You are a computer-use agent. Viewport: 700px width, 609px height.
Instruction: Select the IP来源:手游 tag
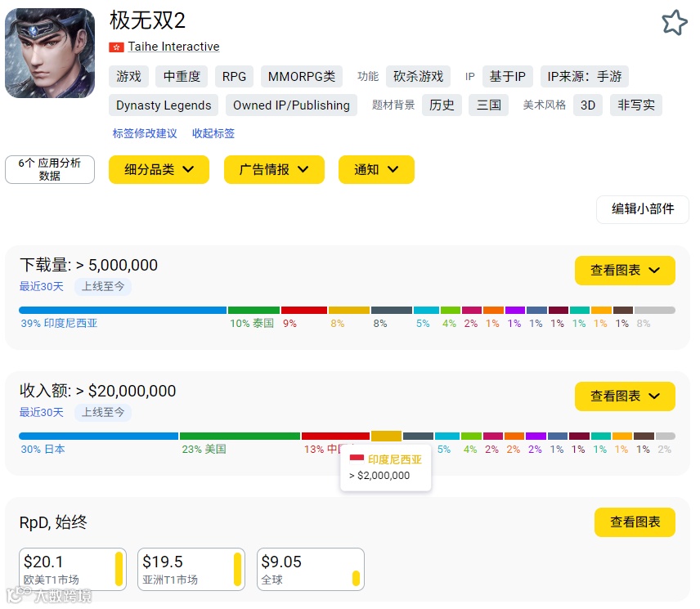[x=585, y=76]
